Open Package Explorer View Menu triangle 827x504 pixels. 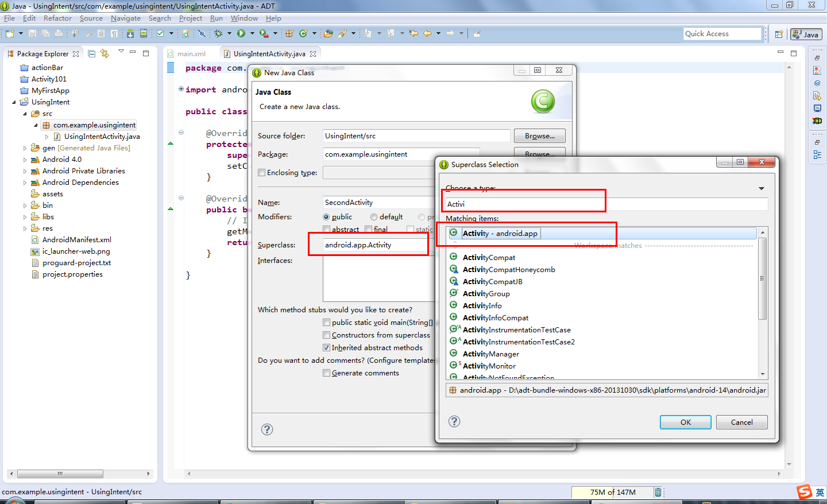pos(121,52)
